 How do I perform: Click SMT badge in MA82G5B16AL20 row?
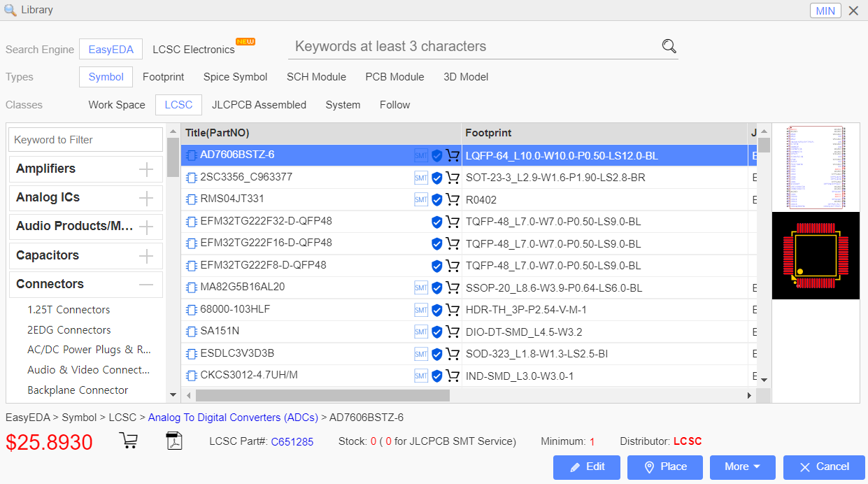click(x=421, y=287)
